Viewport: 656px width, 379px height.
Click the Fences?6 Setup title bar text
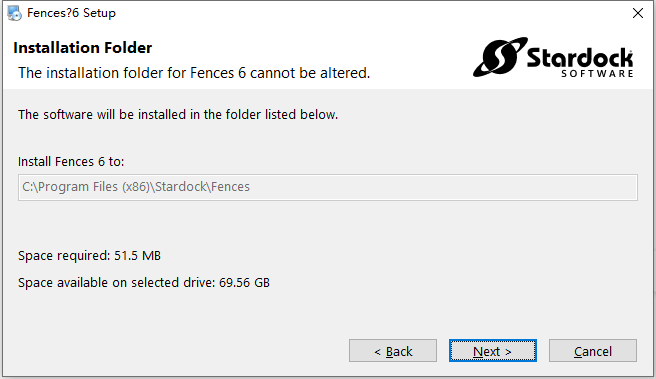coord(71,13)
